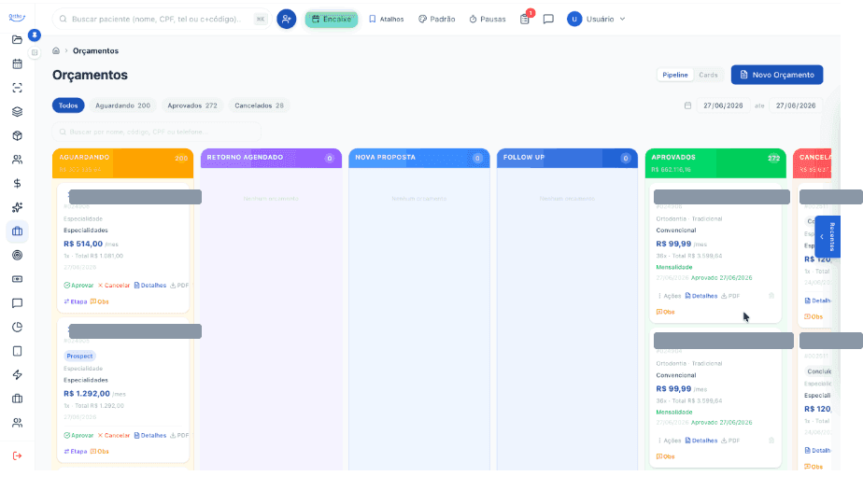863x504 pixels.
Task: Filter by Cancelados 28 tab
Action: click(x=259, y=105)
